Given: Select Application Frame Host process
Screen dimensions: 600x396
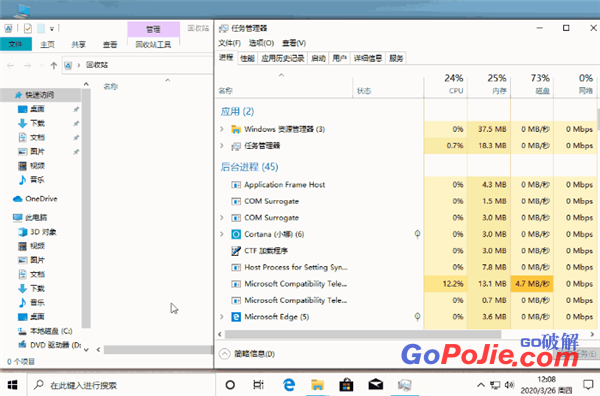Looking at the screenshot, I should [x=406, y=184].
